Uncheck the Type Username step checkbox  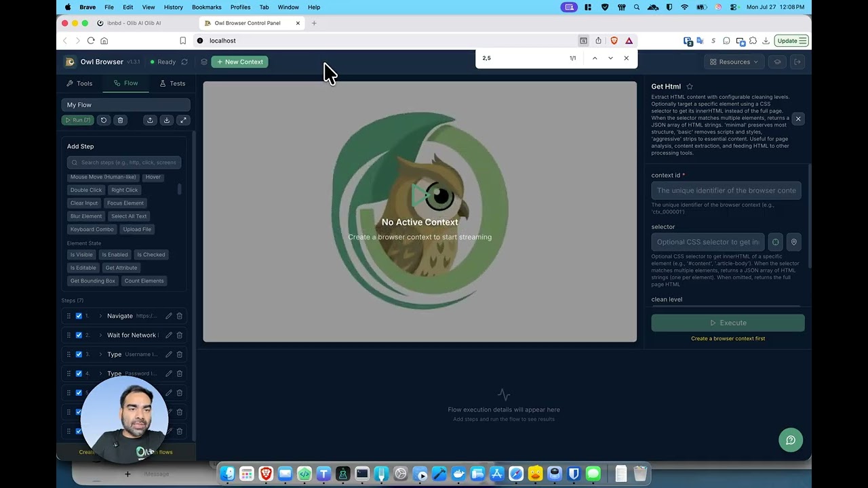click(79, 354)
